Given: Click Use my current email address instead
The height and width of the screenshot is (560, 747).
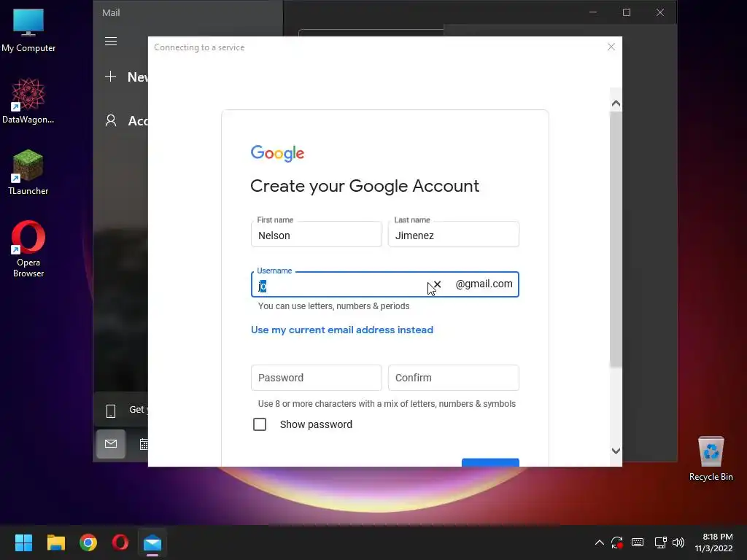Looking at the screenshot, I should [342, 330].
